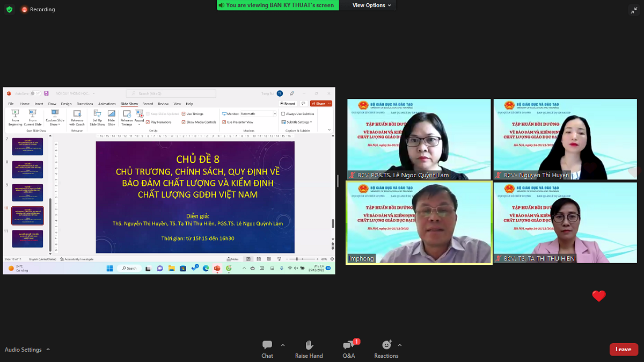This screenshot has height=362, width=644.
Task: Enable Always Use Subtitles checkbox
Action: click(x=283, y=114)
